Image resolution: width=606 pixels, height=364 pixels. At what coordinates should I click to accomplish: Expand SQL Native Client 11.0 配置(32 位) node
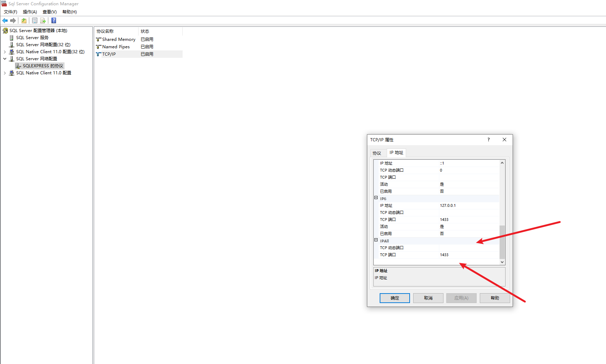(5, 52)
